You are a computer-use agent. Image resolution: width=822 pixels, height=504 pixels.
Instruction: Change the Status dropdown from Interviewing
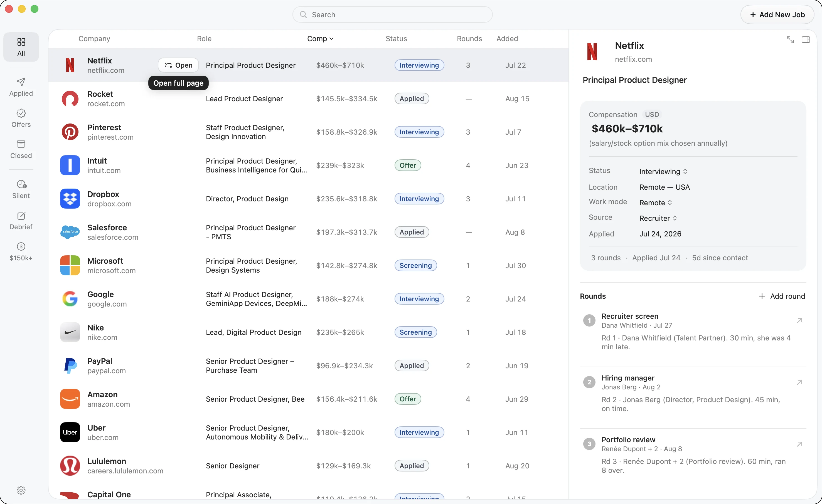pos(663,171)
